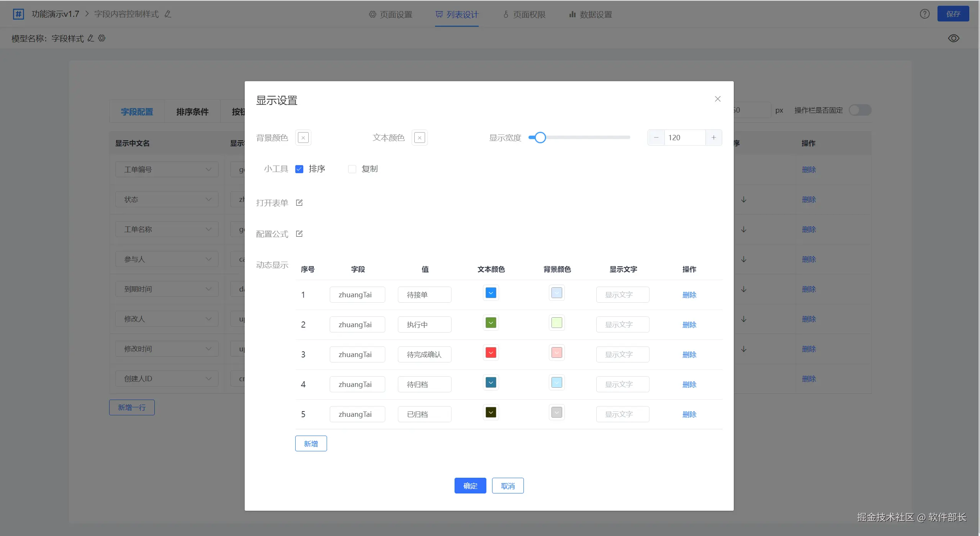Click the app logo hash icon
This screenshot has height=536, width=980.
[18, 14]
